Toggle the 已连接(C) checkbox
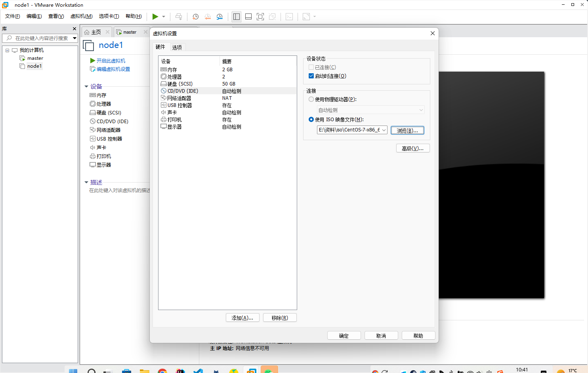 [311, 67]
